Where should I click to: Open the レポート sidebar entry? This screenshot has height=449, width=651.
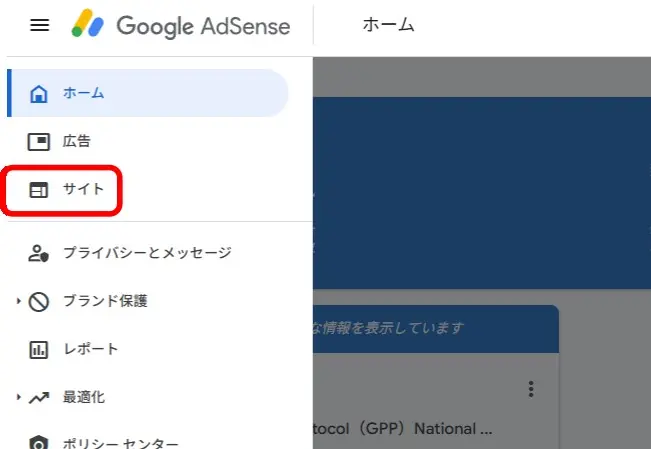pos(91,349)
